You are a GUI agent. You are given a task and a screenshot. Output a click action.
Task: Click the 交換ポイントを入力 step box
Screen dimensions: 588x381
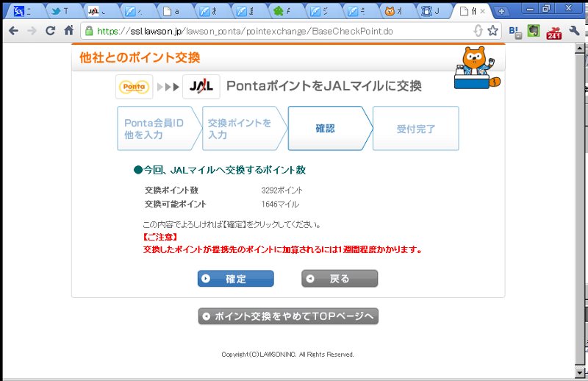[245, 129]
